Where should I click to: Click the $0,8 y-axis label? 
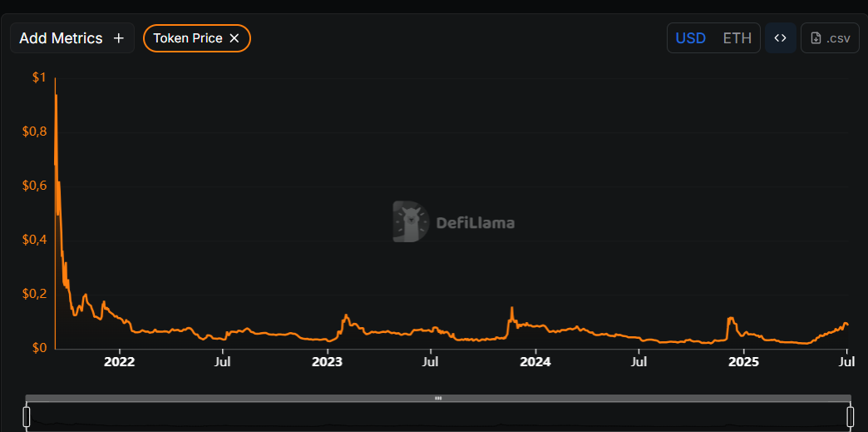34,132
